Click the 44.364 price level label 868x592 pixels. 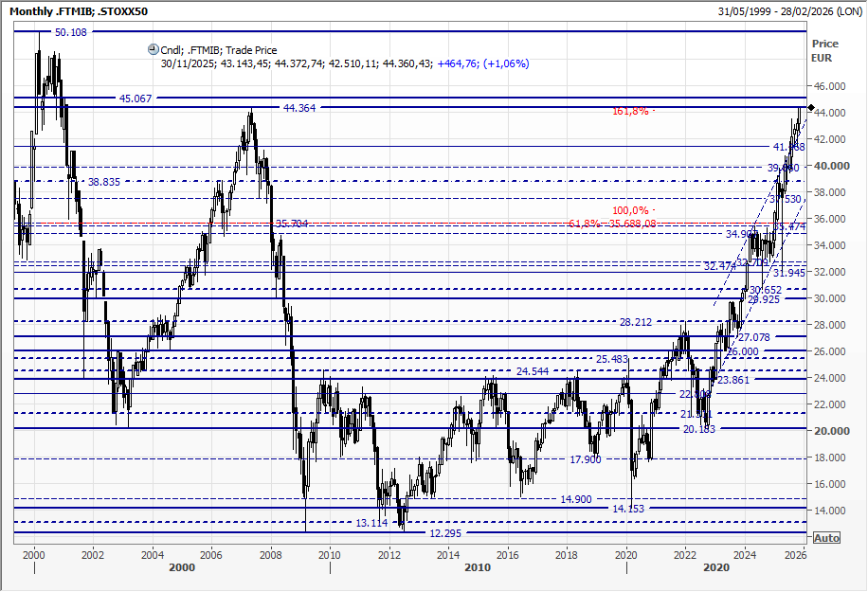tap(298, 108)
